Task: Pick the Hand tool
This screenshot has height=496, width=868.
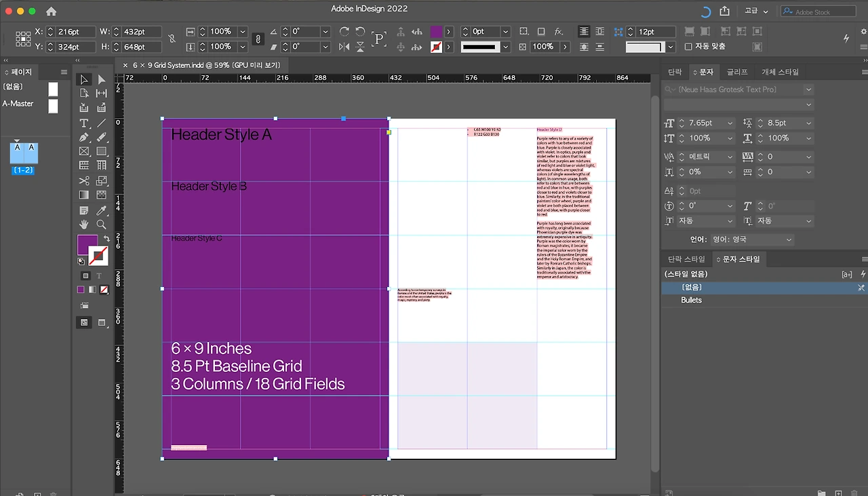Action: click(x=83, y=225)
